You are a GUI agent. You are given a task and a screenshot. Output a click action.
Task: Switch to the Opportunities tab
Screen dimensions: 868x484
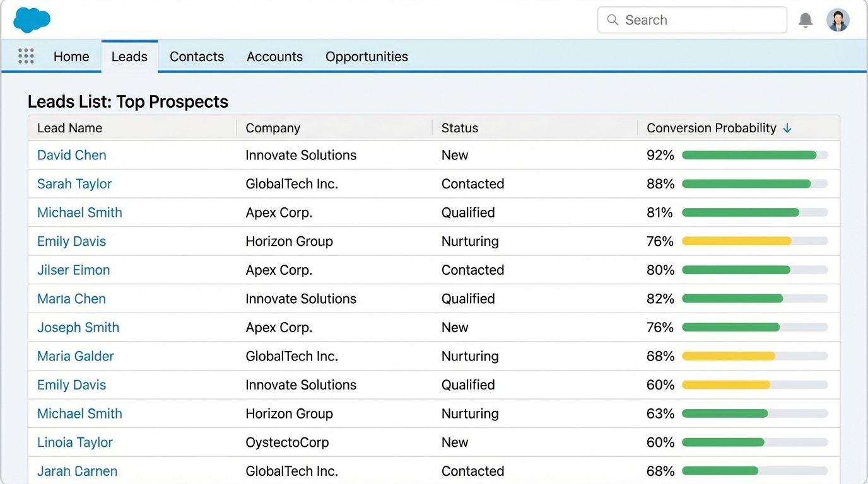pos(366,56)
